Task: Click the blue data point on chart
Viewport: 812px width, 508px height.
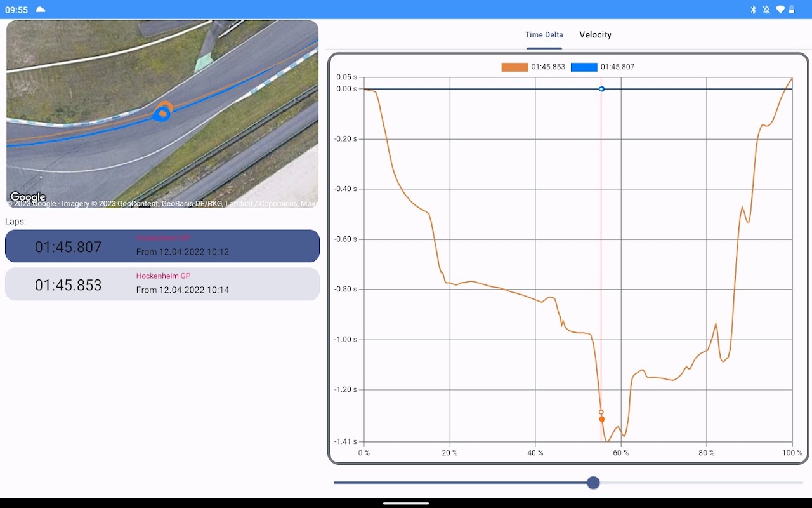Action: click(x=601, y=89)
